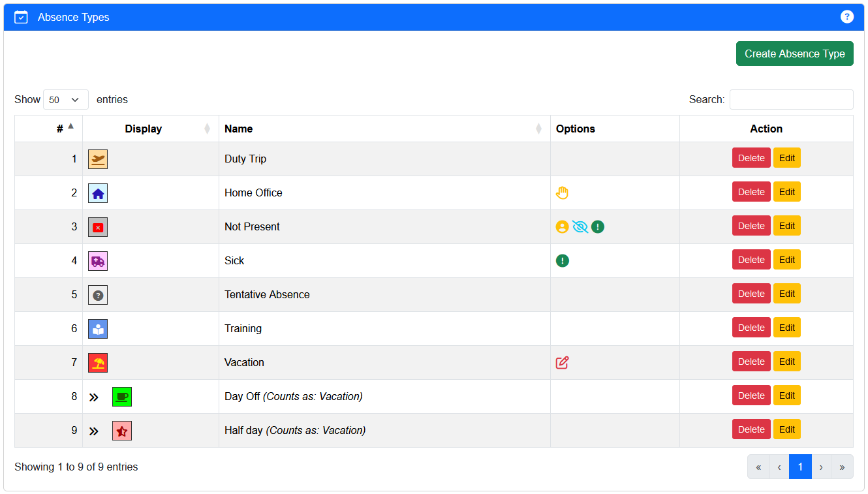Click the Vacation umbrella beach icon
Screen dimensions: 868x494
point(98,363)
